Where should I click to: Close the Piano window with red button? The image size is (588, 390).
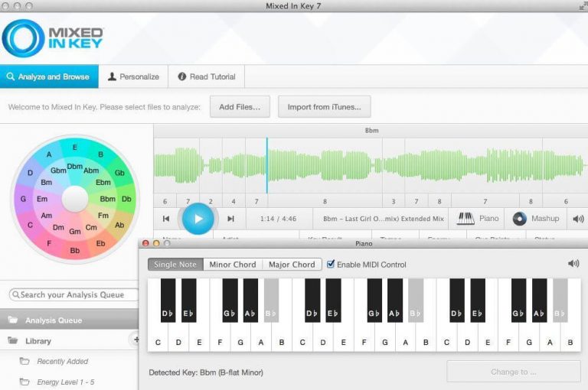click(x=145, y=243)
